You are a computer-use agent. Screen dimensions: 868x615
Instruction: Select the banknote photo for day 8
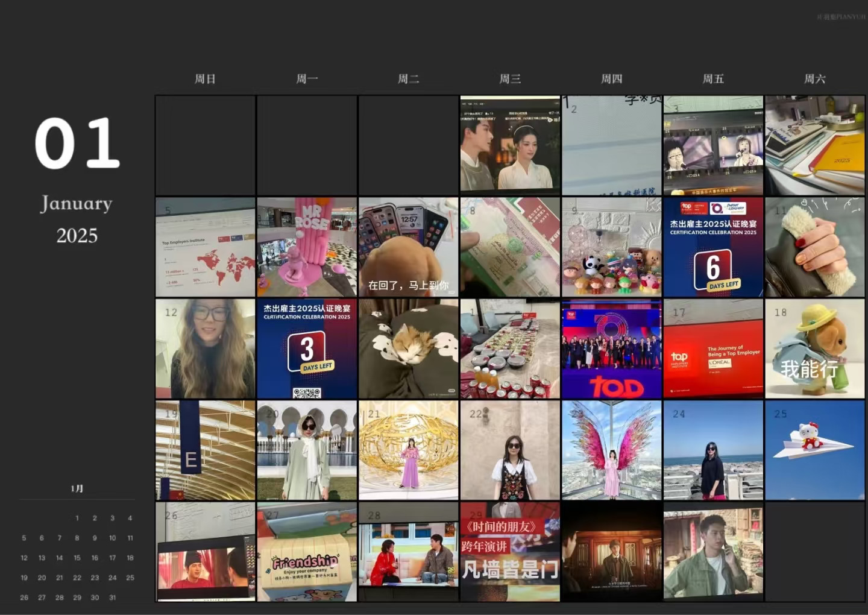click(510, 247)
